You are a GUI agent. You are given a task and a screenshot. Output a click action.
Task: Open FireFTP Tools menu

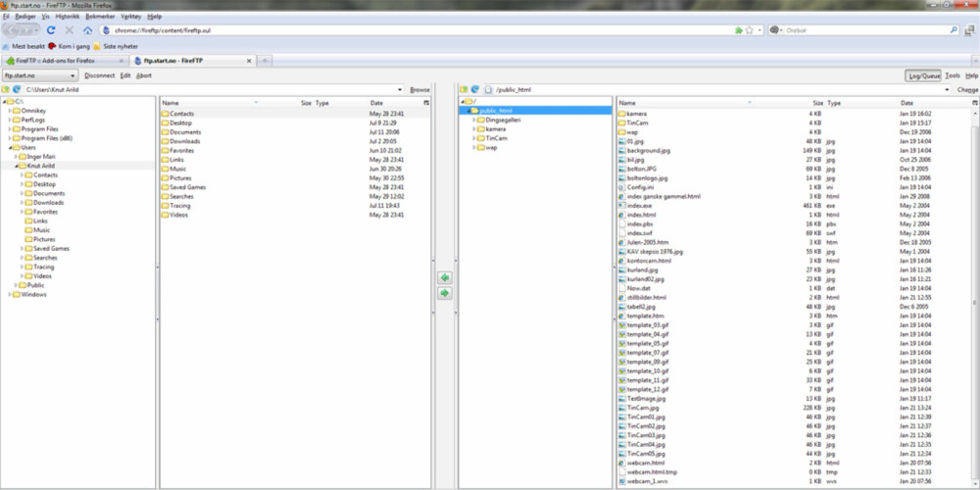pos(953,75)
